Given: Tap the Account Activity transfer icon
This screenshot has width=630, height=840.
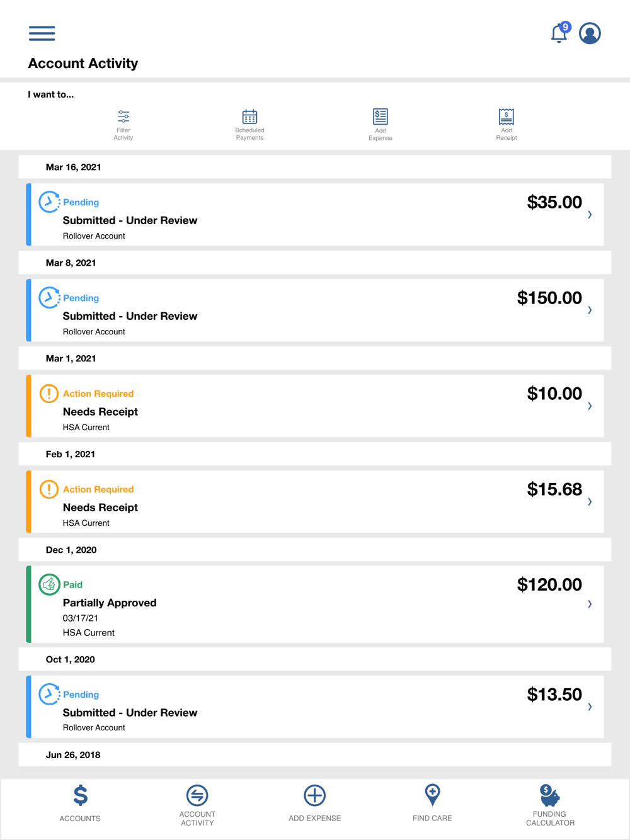Looking at the screenshot, I should [x=197, y=795].
